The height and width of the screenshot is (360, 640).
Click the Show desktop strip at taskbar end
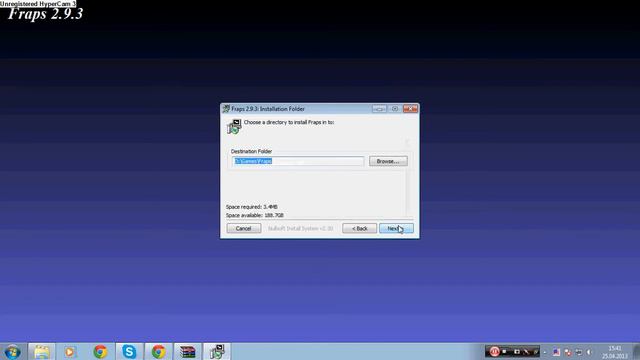coord(636,351)
